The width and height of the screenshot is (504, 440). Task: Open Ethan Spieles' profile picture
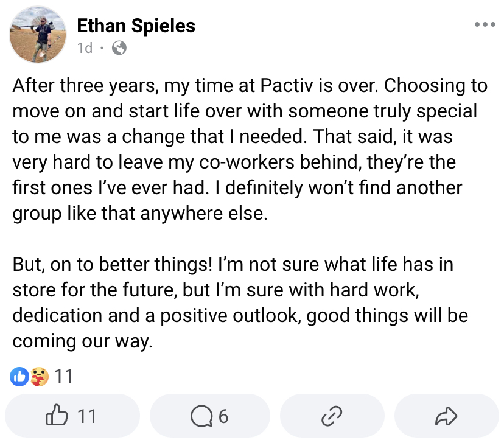[x=38, y=35]
